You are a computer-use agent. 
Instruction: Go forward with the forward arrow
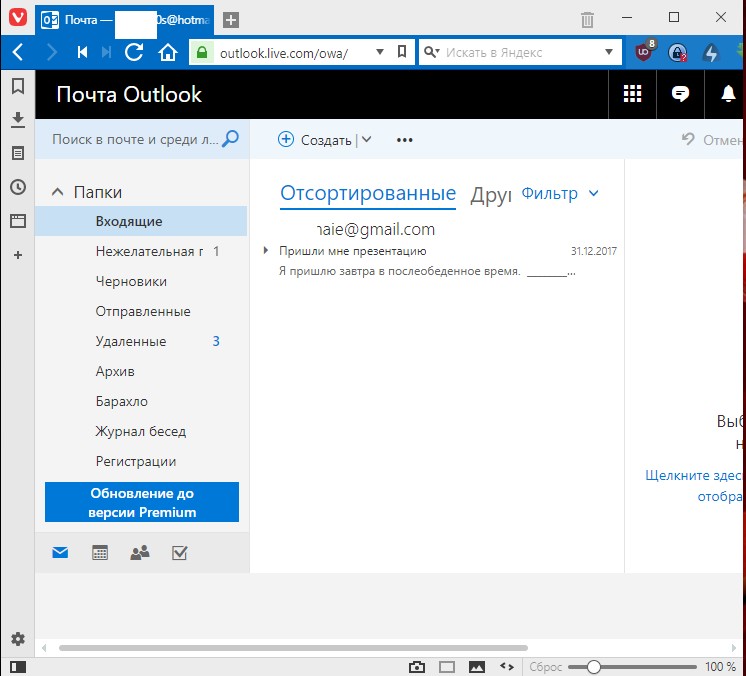coord(51,52)
